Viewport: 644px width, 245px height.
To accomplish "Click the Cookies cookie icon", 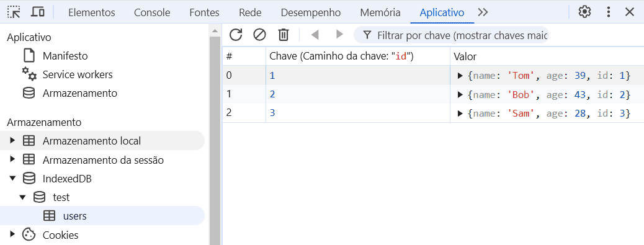I will click(29, 234).
